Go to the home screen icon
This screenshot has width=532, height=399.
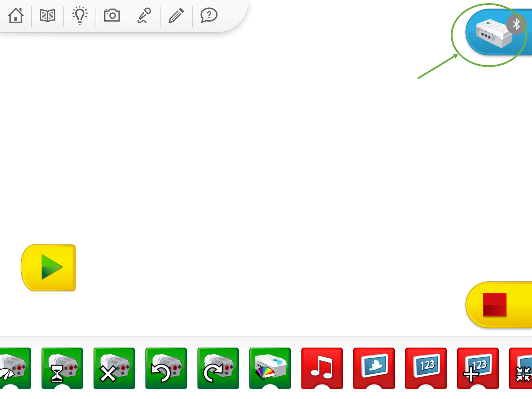point(16,16)
